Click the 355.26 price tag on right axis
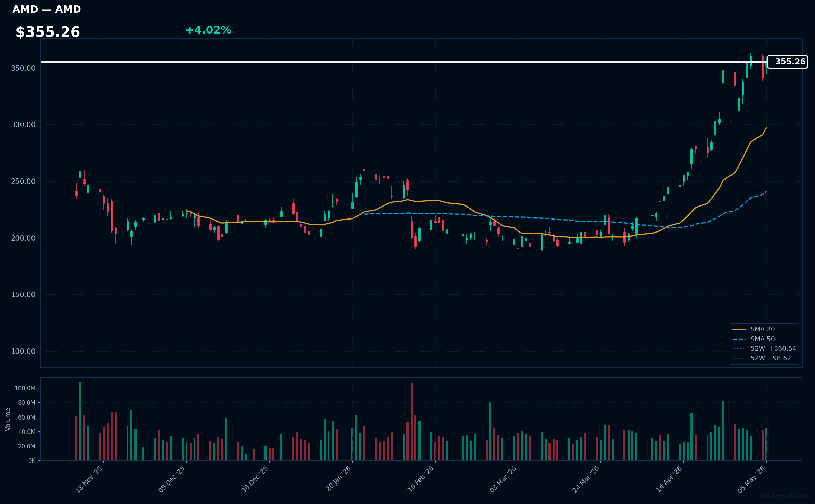Screen dimensions: 815x504 [x=787, y=62]
